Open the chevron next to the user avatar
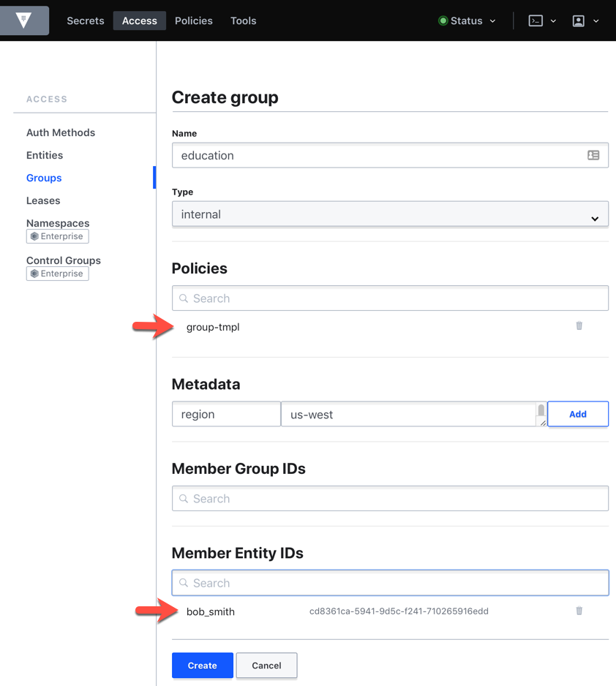 (x=594, y=20)
